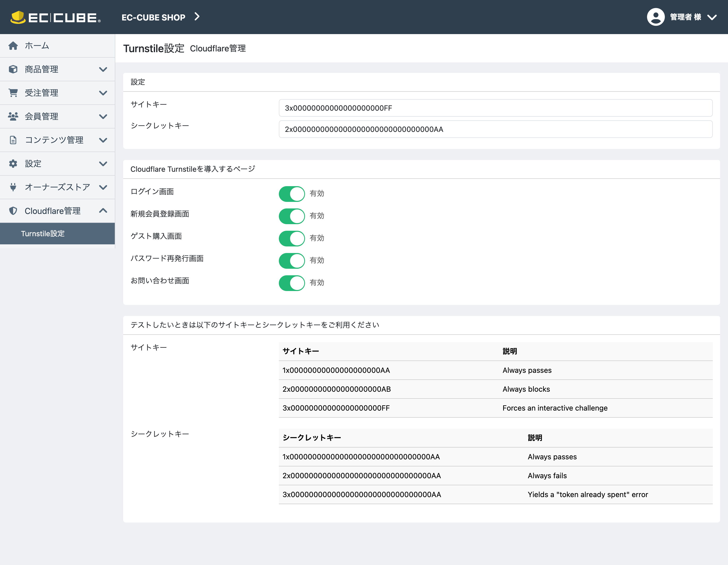This screenshot has height=565, width=728.
Task: Click the EC-CUBE logo
Action: (55, 17)
